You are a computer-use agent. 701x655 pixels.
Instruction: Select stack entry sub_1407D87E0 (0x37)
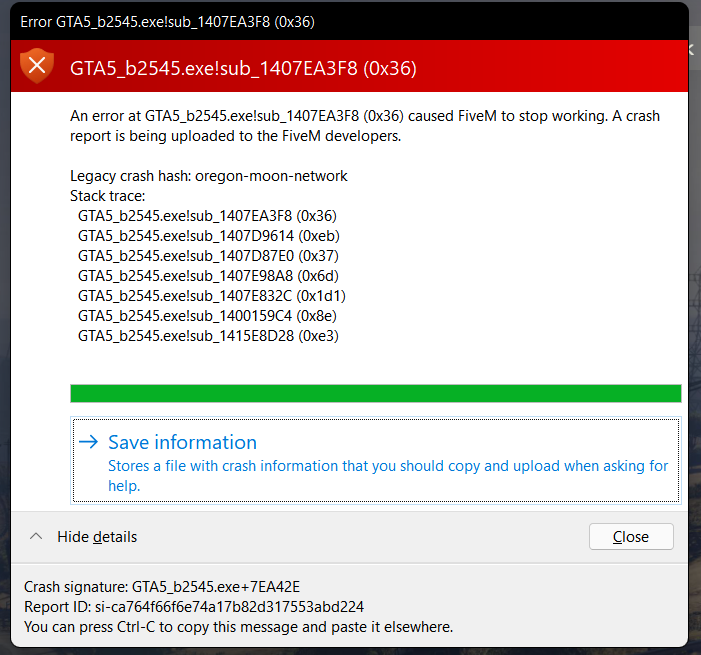click(x=208, y=256)
